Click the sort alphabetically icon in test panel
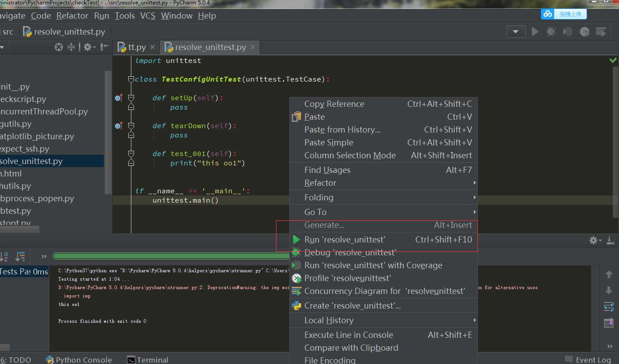 point(4,256)
